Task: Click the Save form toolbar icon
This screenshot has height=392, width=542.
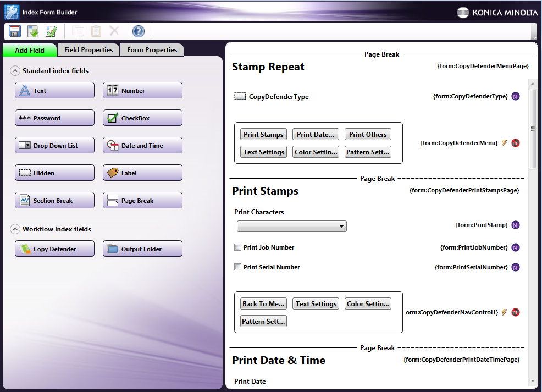Action: (14, 31)
